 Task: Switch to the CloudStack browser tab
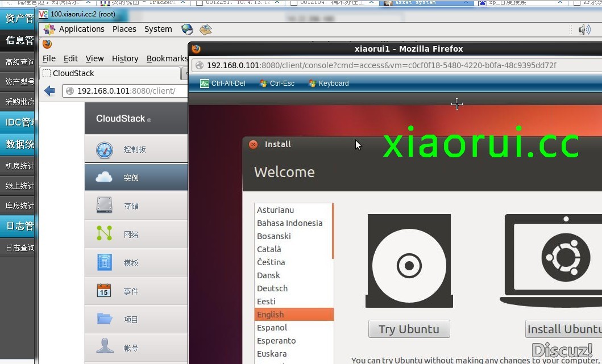click(110, 73)
